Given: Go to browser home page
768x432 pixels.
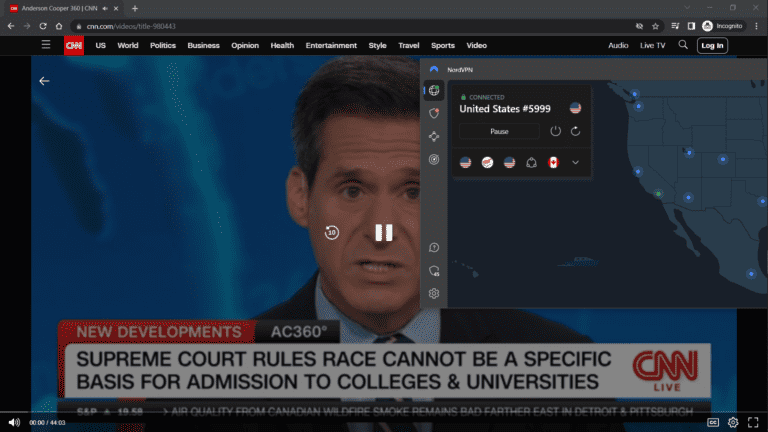Looking at the screenshot, I should coord(59,26).
